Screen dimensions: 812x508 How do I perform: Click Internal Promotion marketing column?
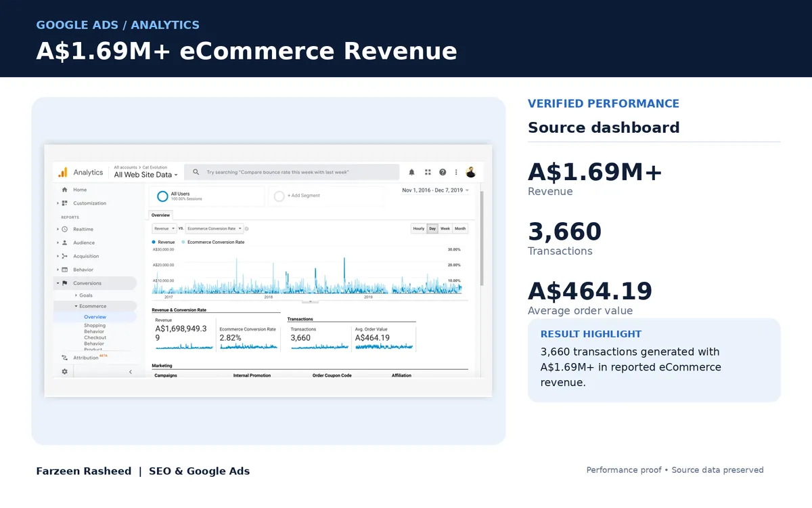point(252,375)
